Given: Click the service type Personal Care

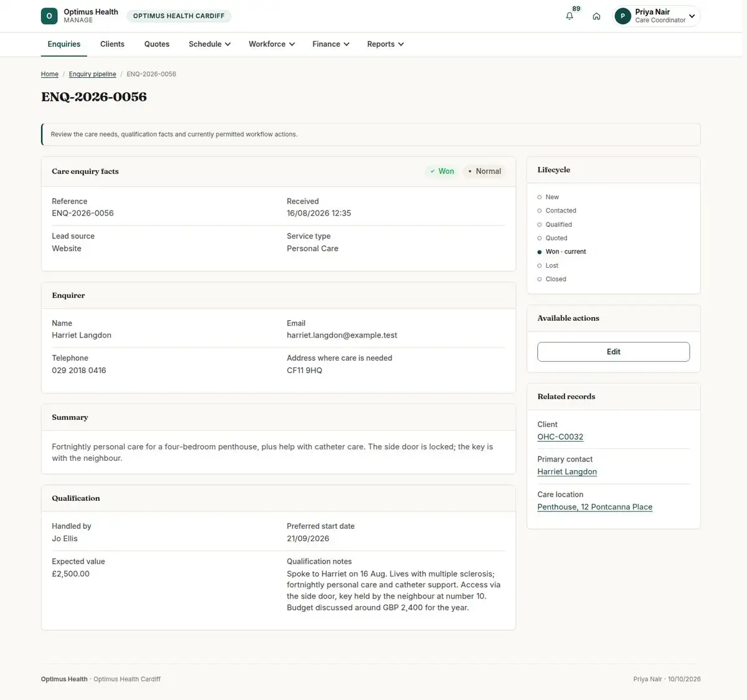Looking at the screenshot, I should pos(312,248).
